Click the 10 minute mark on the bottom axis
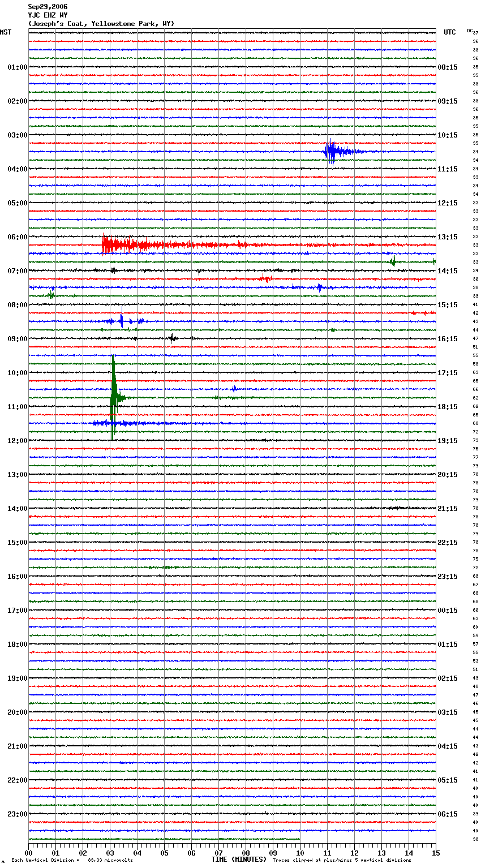 point(300,853)
